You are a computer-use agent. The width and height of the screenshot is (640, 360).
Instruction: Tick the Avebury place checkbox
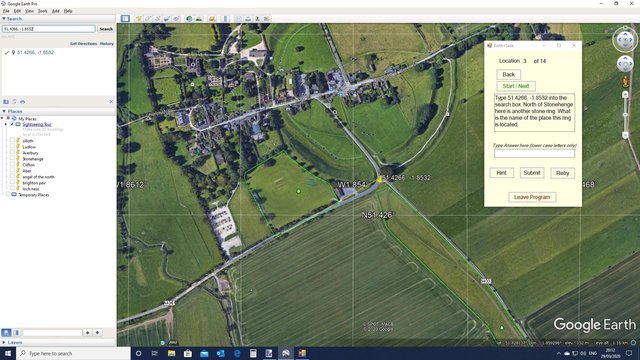tap(12, 153)
